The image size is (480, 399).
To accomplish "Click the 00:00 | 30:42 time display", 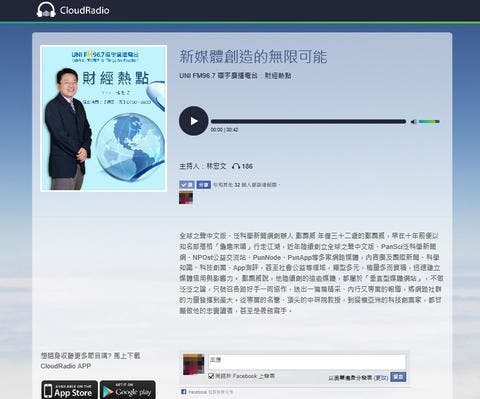I will [x=224, y=130].
